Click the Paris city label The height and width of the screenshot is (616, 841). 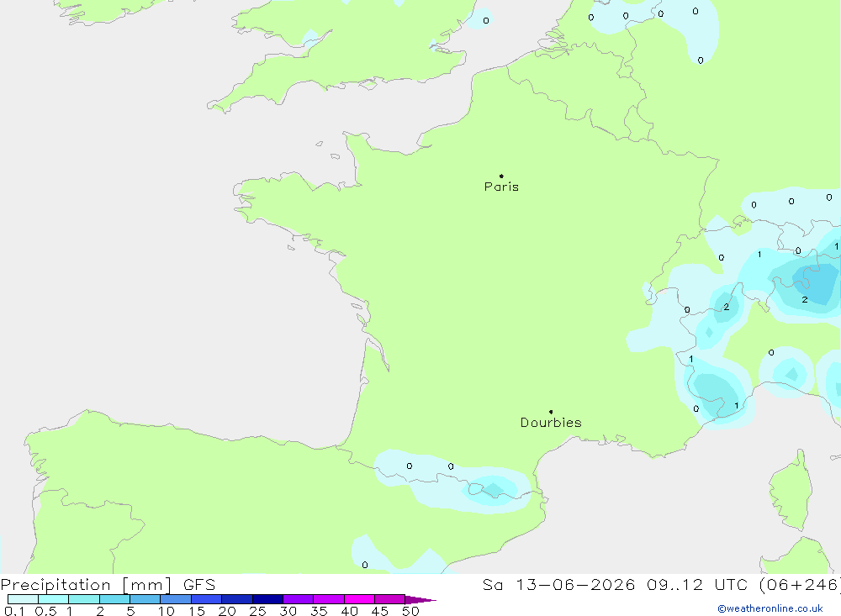pos(501,187)
